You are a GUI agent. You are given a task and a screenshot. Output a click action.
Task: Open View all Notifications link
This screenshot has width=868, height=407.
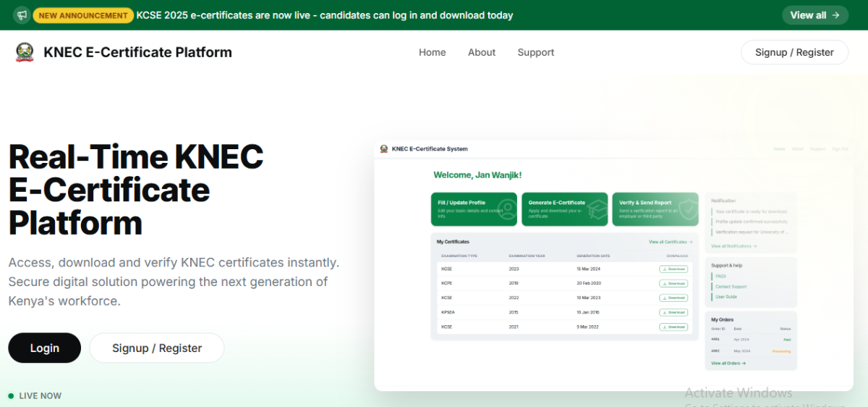click(x=734, y=246)
